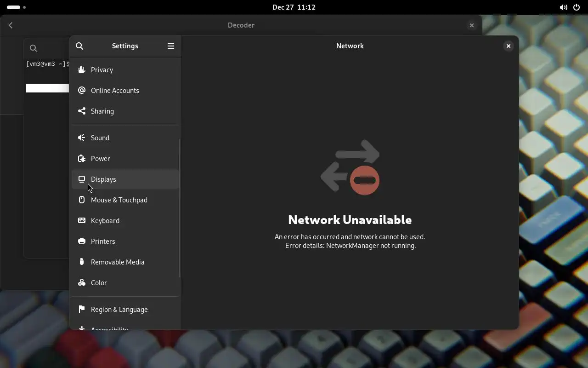Click the Network Unavailable heading
Viewport: 588px width, 368px height.
[350, 220]
